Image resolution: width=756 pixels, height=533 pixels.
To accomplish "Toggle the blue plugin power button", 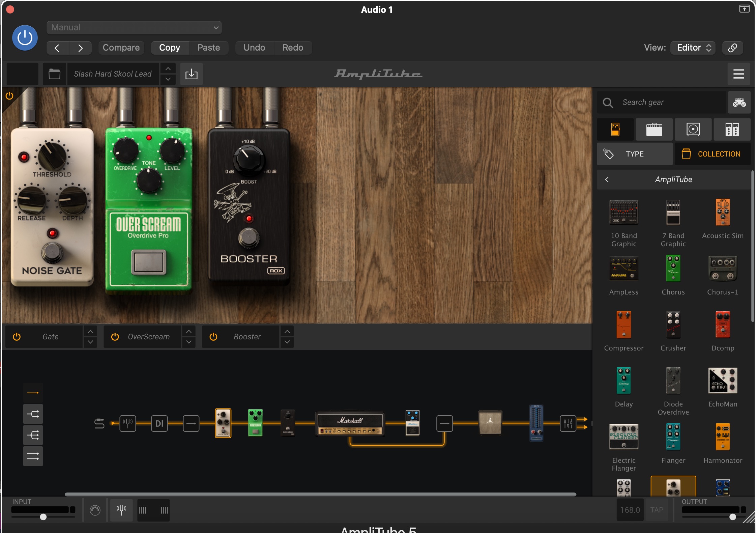I will [25, 38].
